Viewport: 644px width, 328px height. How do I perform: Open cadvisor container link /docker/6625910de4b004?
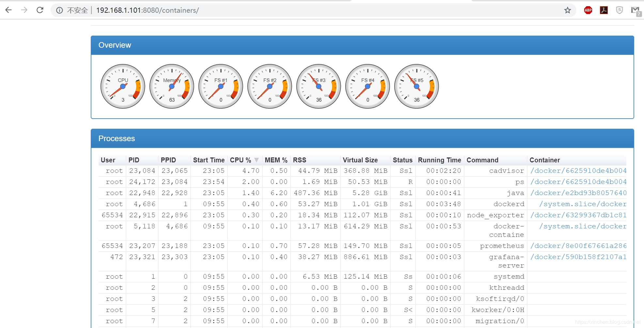click(578, 171)
